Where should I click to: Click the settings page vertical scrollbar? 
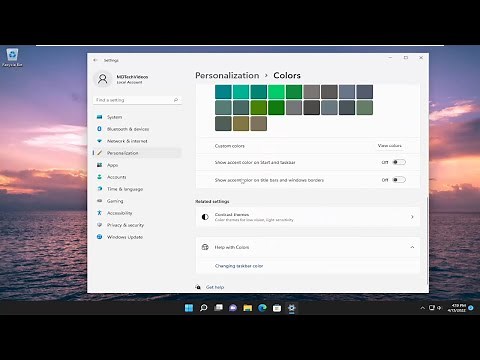tap(427, 240)
